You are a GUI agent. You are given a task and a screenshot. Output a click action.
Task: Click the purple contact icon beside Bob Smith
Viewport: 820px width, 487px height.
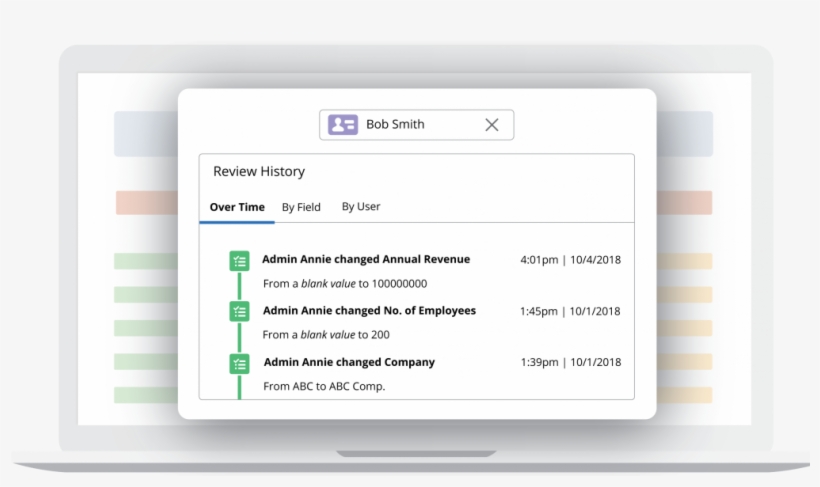pos(343,125)
